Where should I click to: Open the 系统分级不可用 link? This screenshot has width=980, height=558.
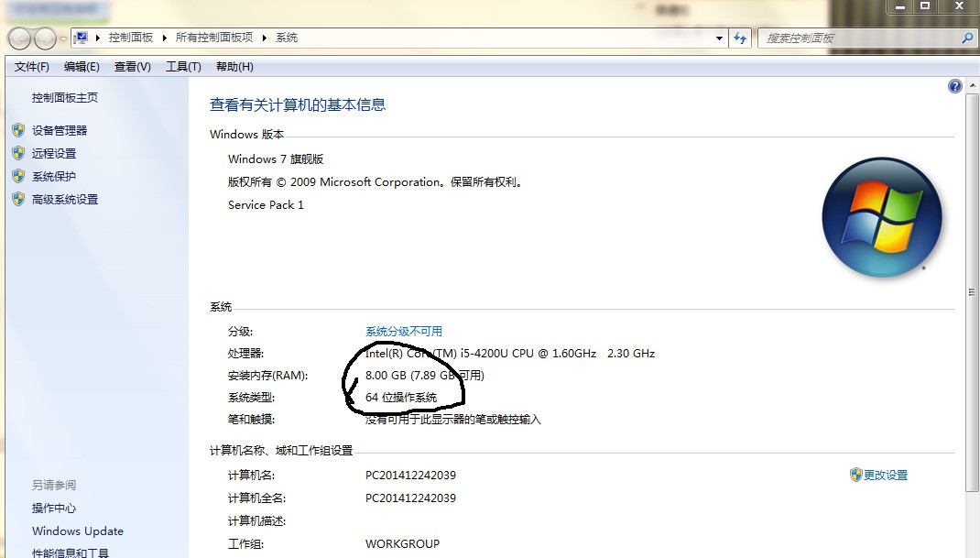click(x=404, y=331)
